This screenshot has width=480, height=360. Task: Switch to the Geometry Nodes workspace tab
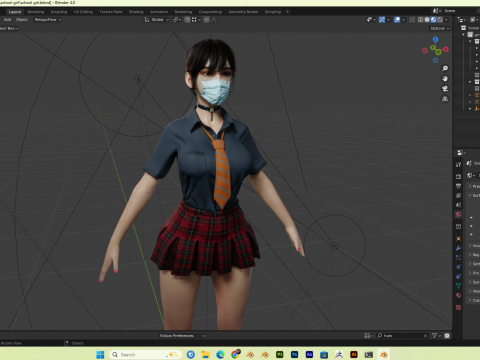point(243,12)
